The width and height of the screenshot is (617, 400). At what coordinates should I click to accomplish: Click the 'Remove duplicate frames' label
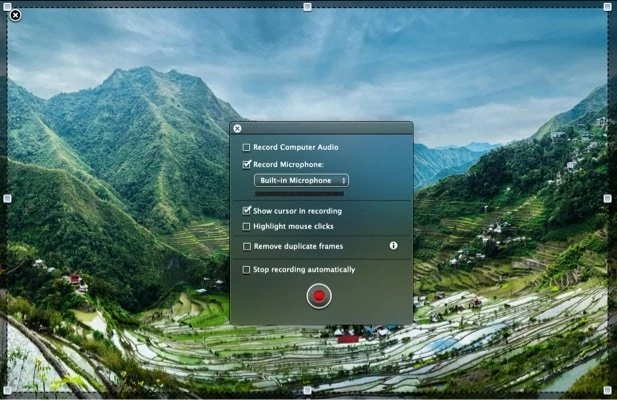point(298,246)
